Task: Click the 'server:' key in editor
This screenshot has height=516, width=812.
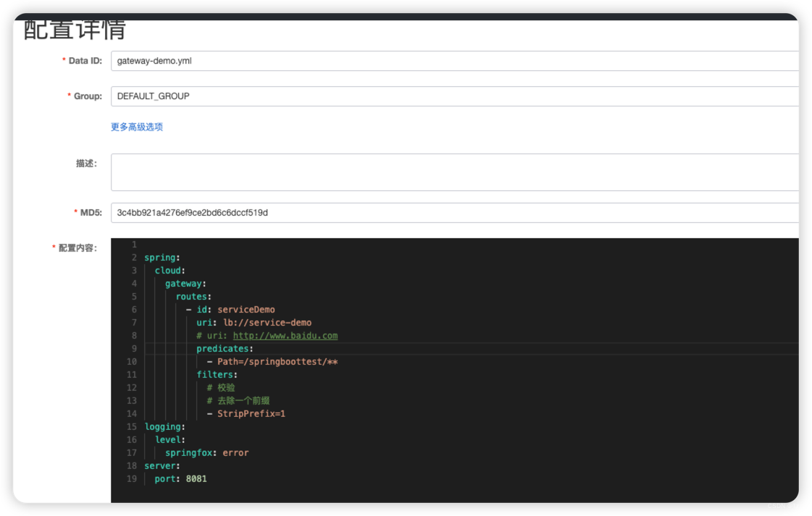Action: (162, 466)
